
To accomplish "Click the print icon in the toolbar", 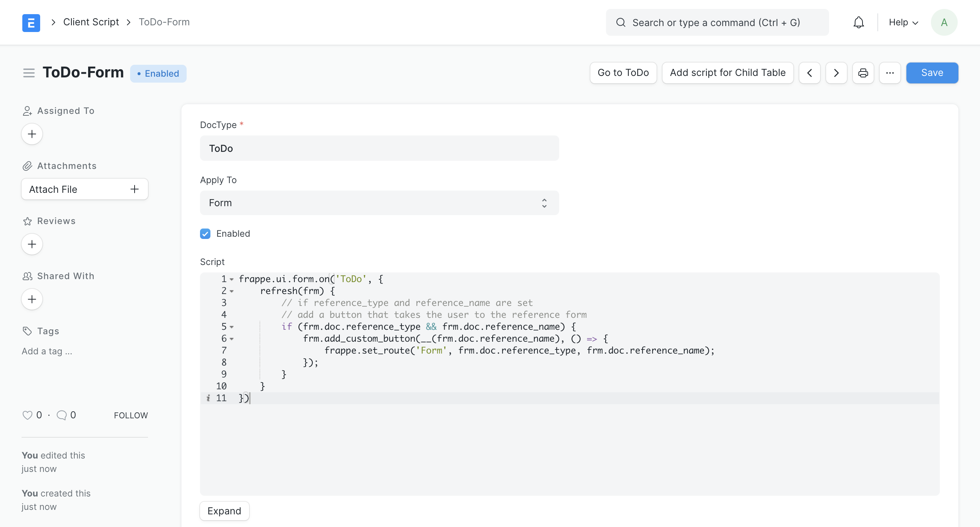I will 863,73.
